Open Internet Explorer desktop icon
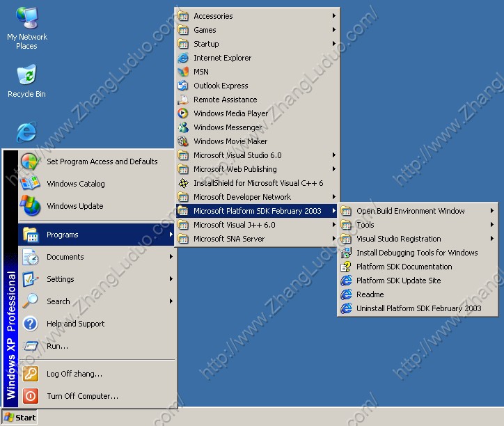Screen dimensions: 504x426 tap(26, 132)
